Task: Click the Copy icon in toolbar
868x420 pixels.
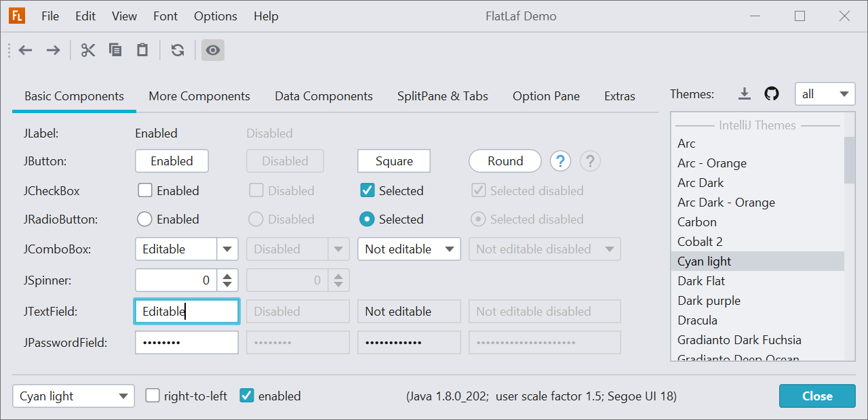Action: [x=115, y=50]
